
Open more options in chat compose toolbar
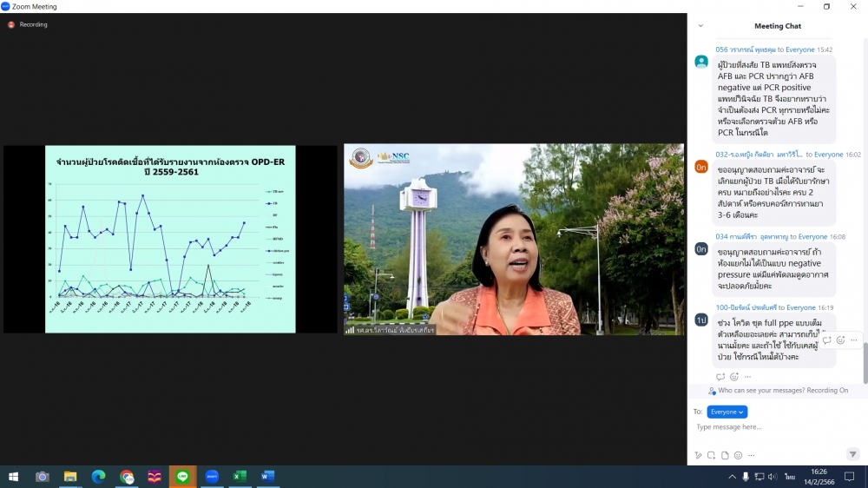click(752, 455)
